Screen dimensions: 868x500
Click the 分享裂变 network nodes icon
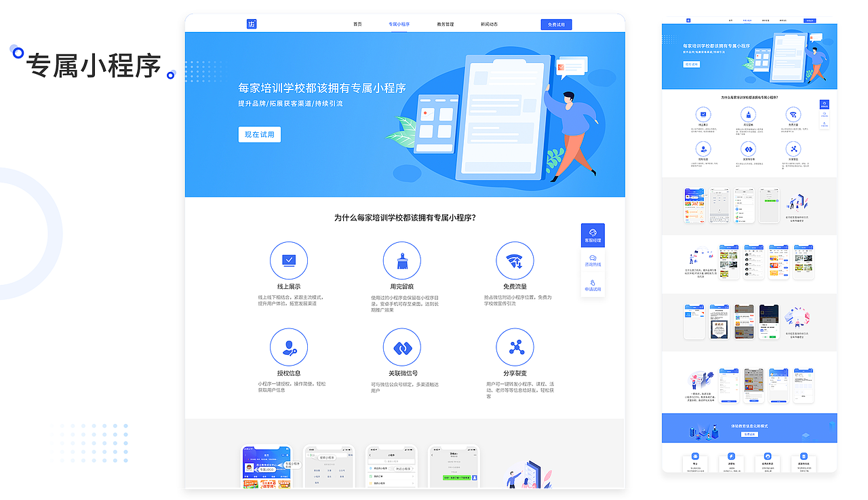click(515, 347)
